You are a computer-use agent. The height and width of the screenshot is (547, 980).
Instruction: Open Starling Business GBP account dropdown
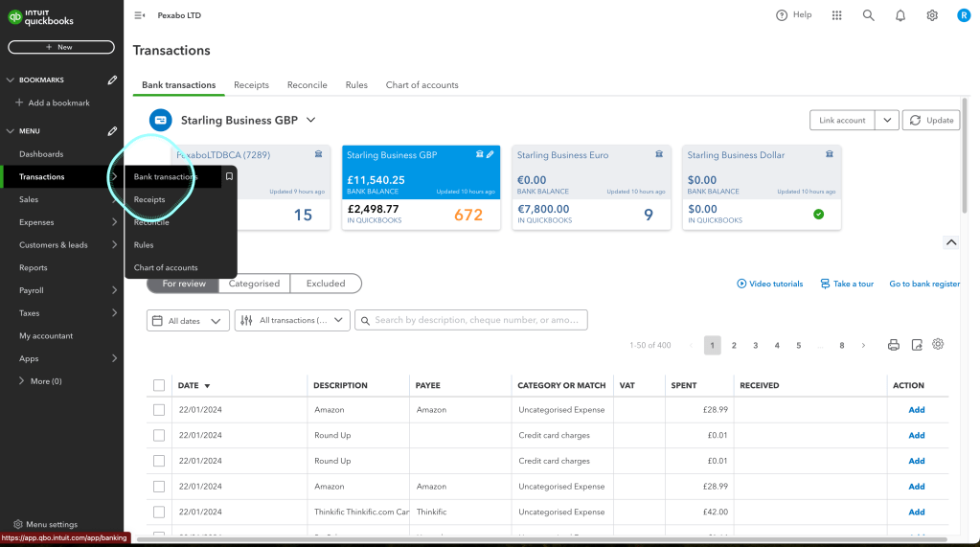[310, 120]
